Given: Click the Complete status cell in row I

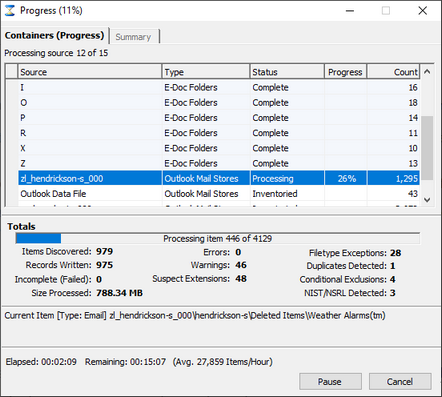Looking at the screenshot, I should 287,87.
